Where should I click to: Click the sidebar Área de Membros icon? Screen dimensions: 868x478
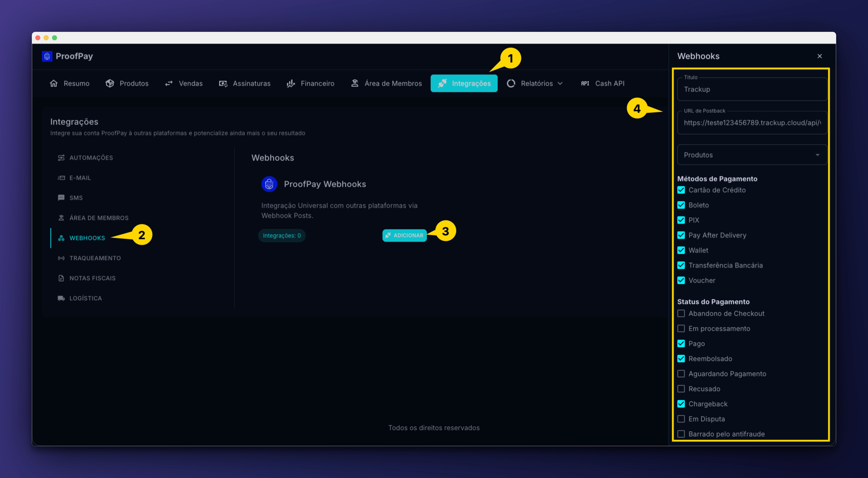pyautogui.click(x=61, y=218)
